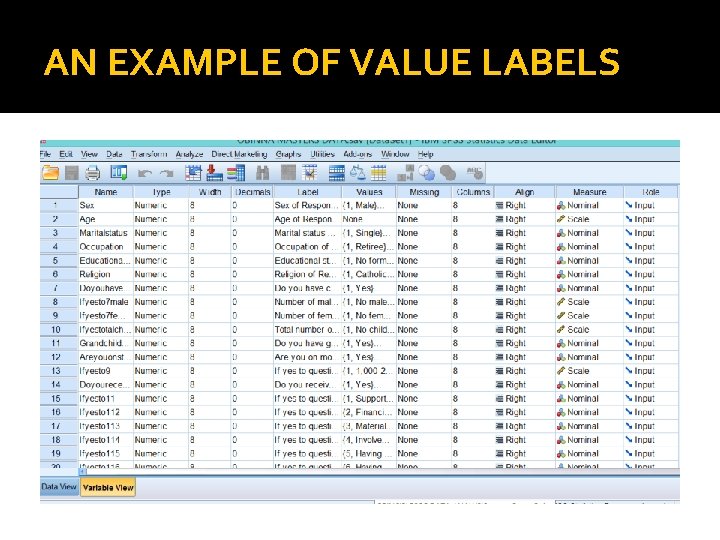This screenshot has height=540, width=720.
Task: Click the Weight cases scale icon
Action: click(358, 173)
